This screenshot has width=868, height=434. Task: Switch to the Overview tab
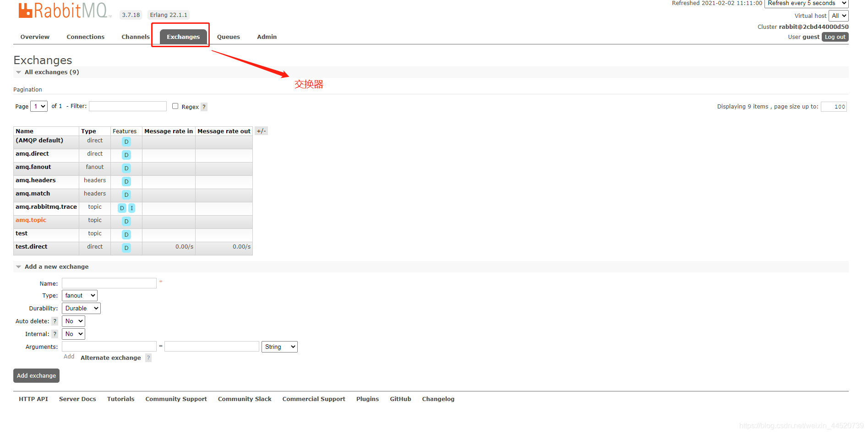click(35, 37)
